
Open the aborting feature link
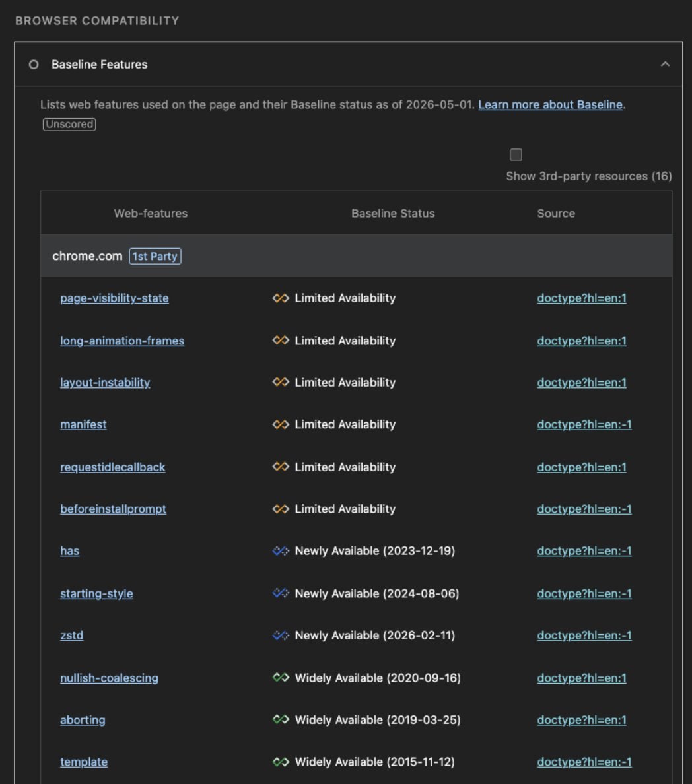point(83,720)
